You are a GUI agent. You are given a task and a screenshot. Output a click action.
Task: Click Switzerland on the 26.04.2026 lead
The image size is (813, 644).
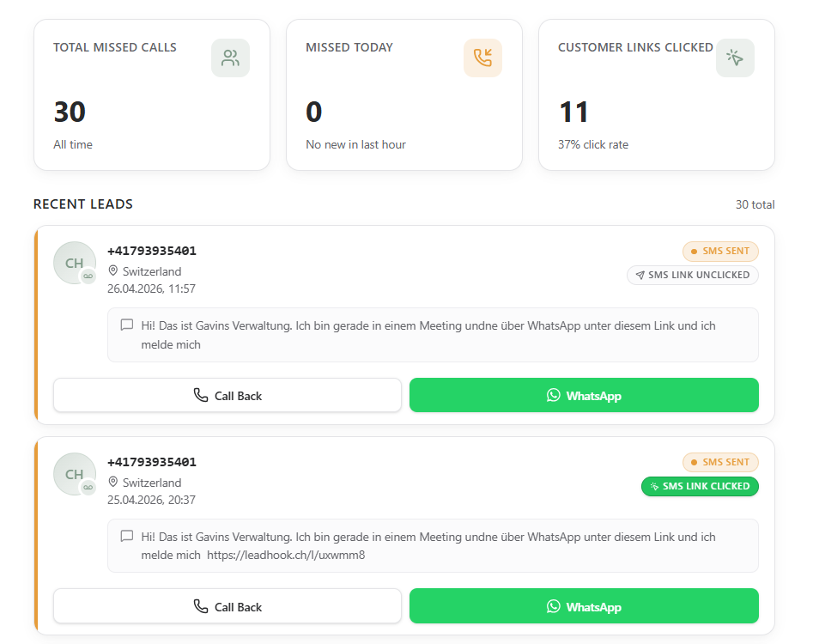pos(152,271)
